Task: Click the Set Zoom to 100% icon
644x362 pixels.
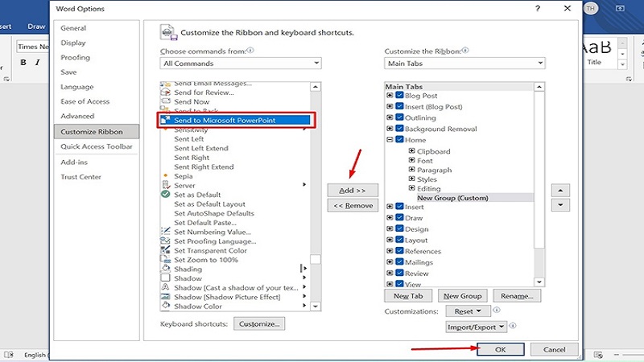Action: [x=166, y=259]
